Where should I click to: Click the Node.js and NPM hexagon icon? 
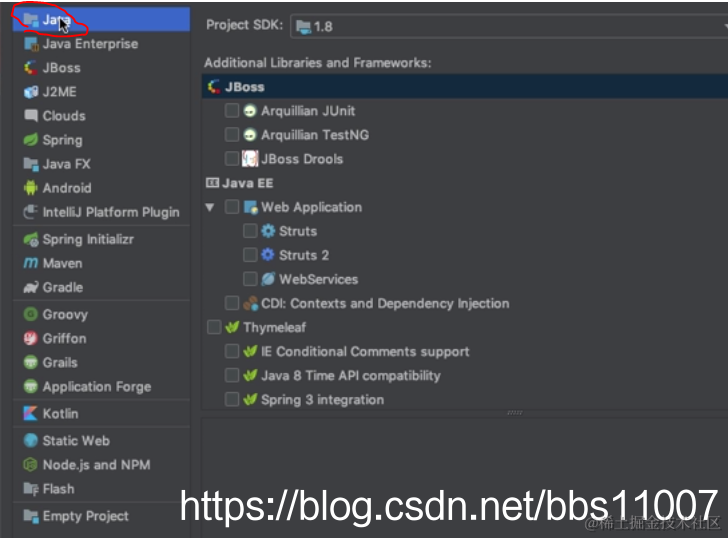click(x=31, y=465)
